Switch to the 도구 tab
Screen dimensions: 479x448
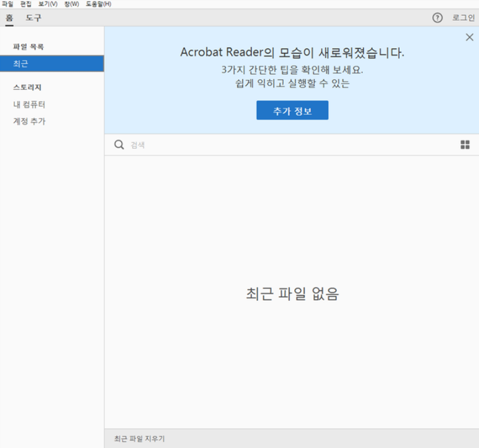34,18
